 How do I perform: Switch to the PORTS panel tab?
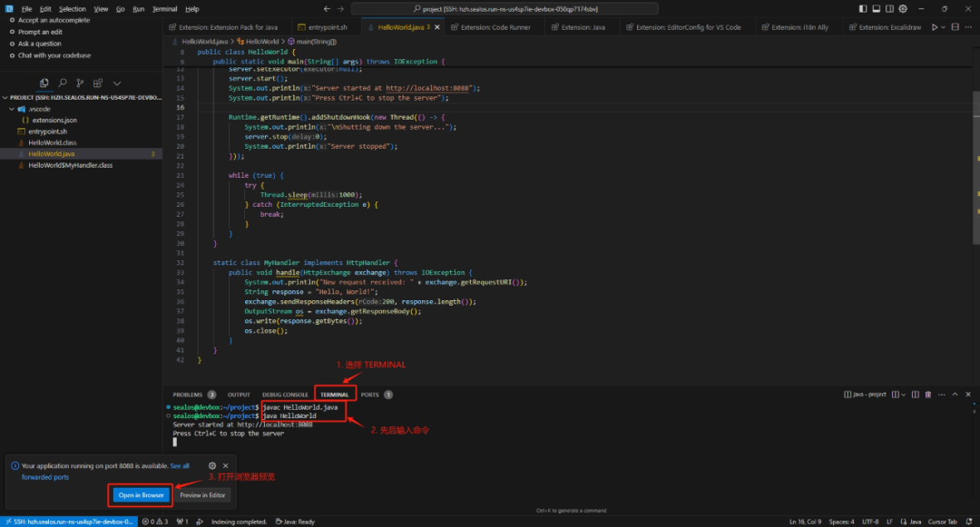pos(369,395)
